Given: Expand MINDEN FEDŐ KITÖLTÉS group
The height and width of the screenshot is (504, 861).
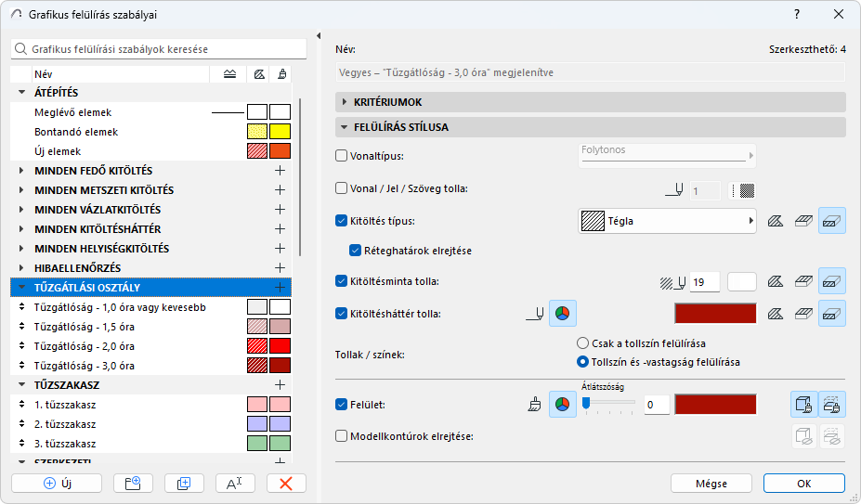Looking at the screenshot, I should click(22, 170).
